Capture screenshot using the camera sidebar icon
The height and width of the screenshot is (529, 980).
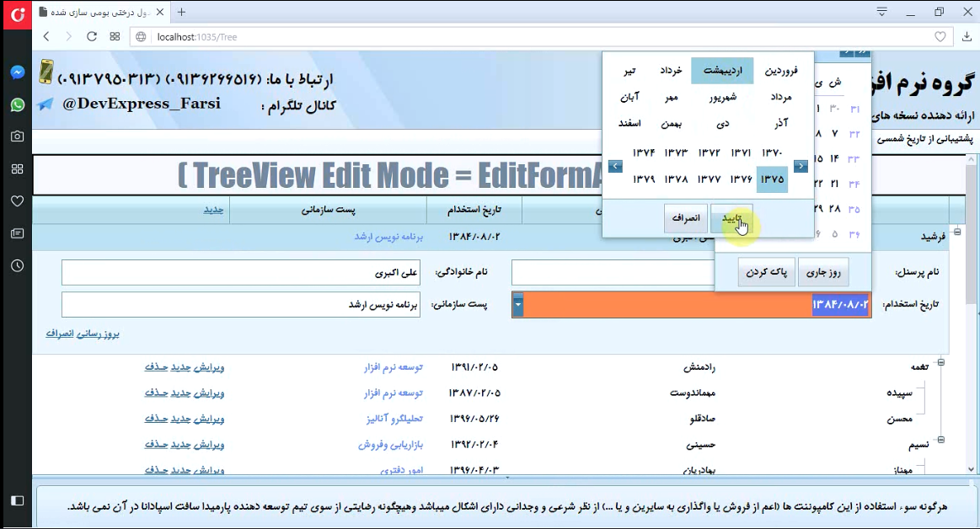point(16,136)
